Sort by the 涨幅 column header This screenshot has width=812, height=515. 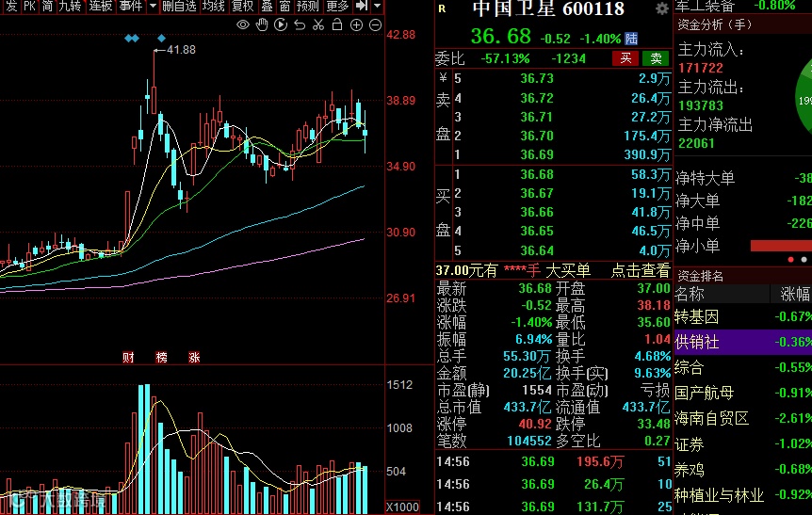pos(794,294)
